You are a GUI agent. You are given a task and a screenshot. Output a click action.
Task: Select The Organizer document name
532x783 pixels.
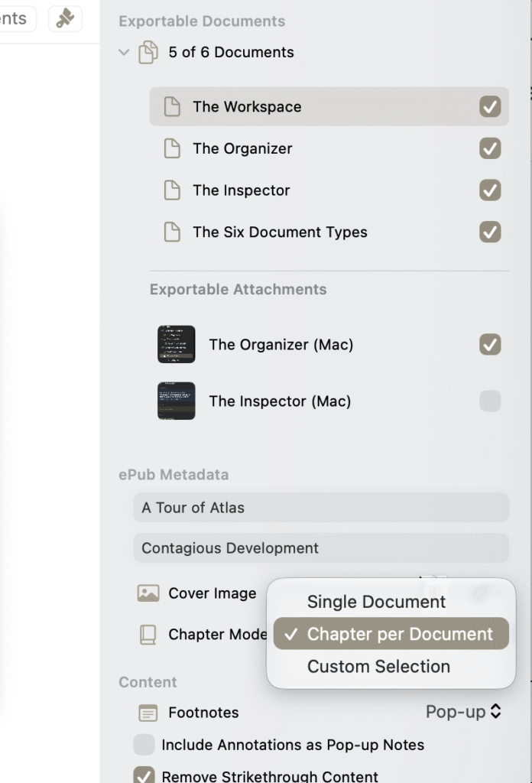click(242, 148)
